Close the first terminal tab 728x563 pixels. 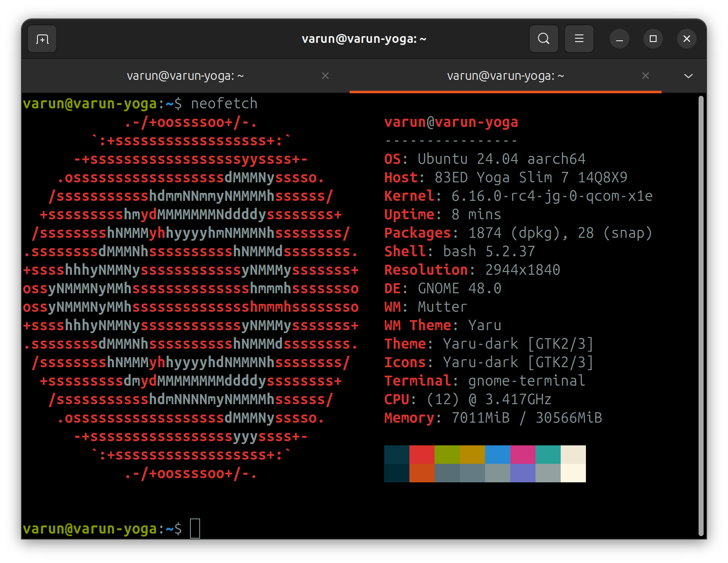325,76
